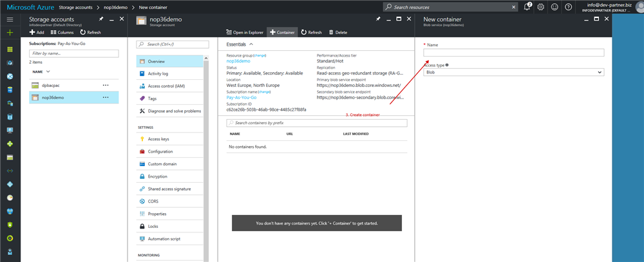This screenshot has height=262, width=644.
Task: Open green diamond Load balancers sidebar icon
Action: click(10, 144)
